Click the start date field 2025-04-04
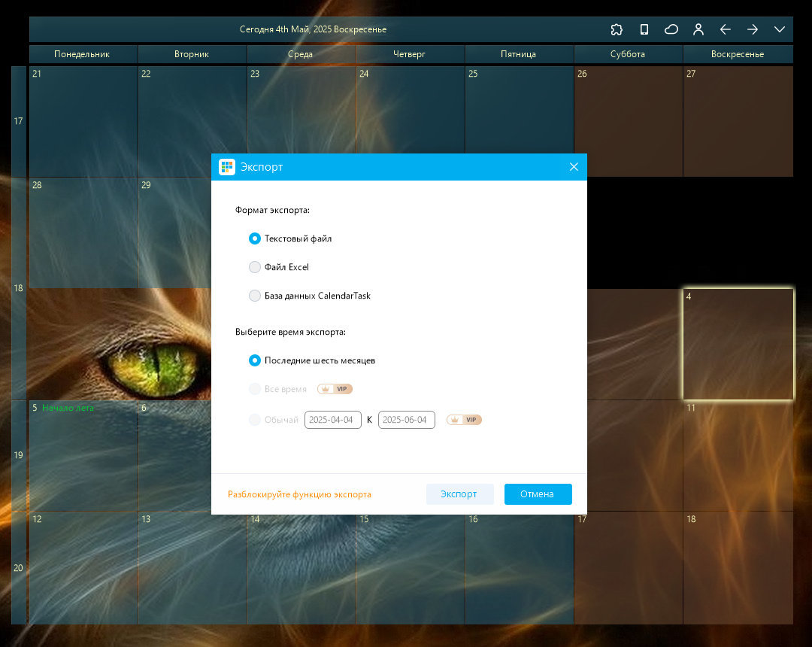 pyautogui.click(x=332, y=420)
